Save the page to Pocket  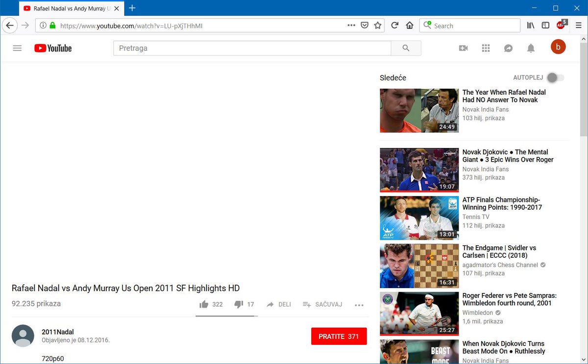coord(365,25)
